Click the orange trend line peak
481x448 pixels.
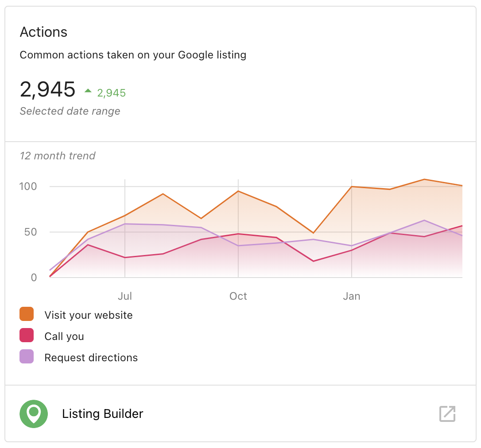(424, 180)
